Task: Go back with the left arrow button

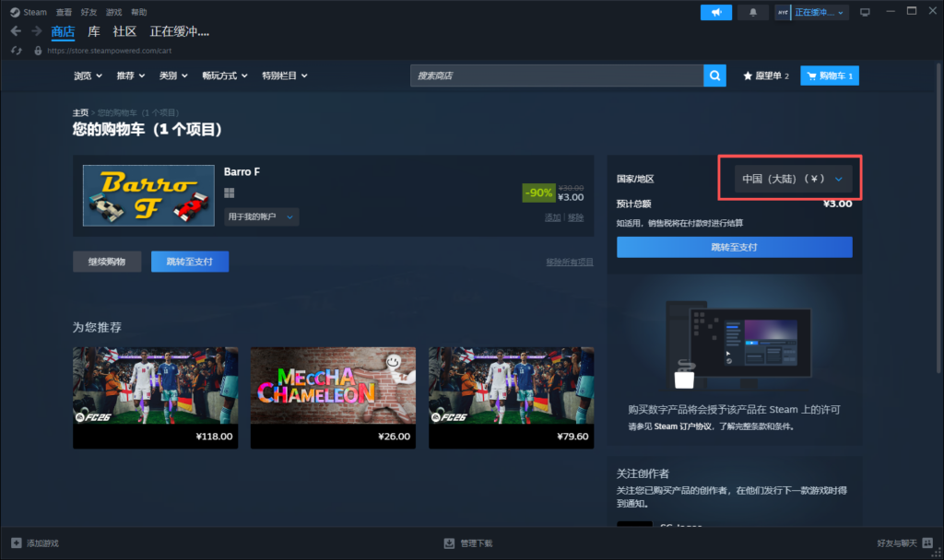Action: click(x=17, y=31)
